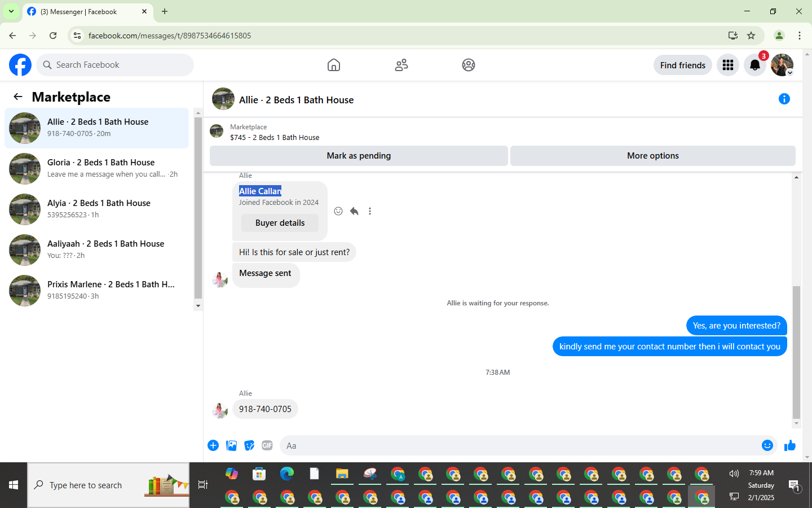
Task: Click the 918-740-0705 message bubble
Action: pyautogui.click(x=265, y=409)
